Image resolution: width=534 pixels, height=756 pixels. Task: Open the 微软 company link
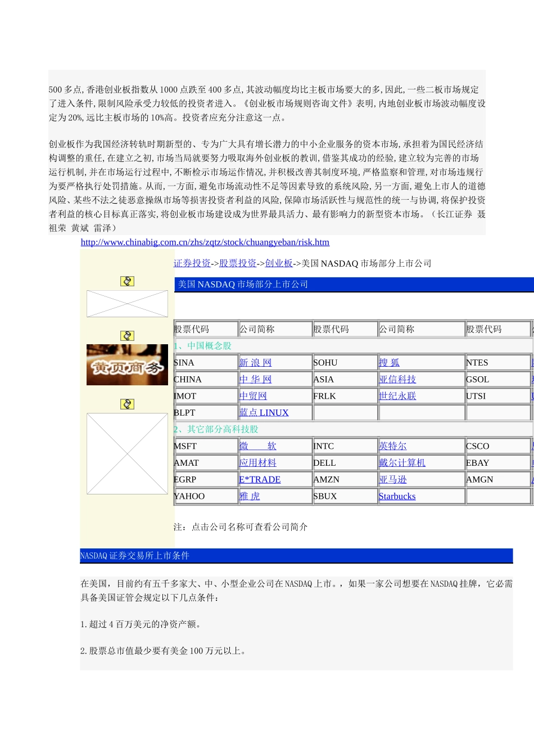258,446
